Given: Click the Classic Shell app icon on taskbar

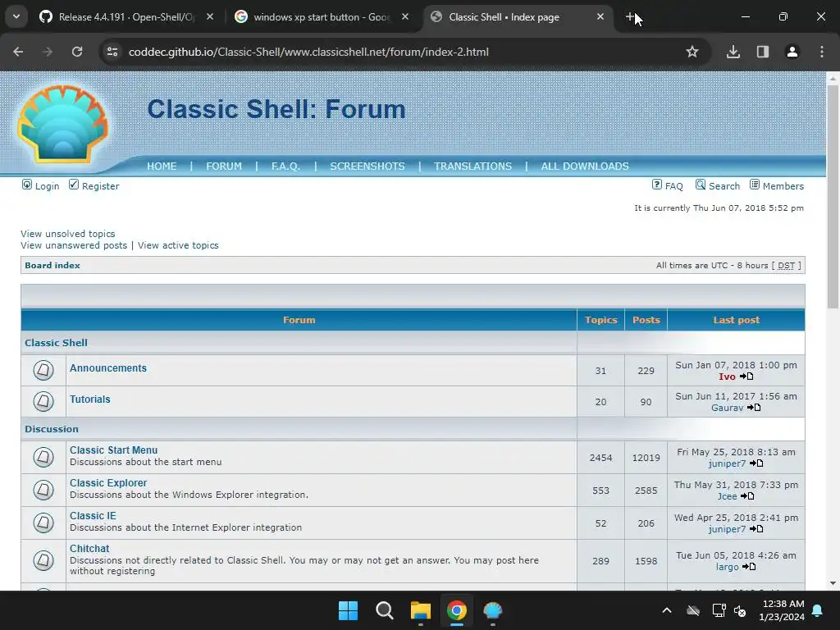Looking at the screenshot, I should pyautogui.click(x=493, y=610).
